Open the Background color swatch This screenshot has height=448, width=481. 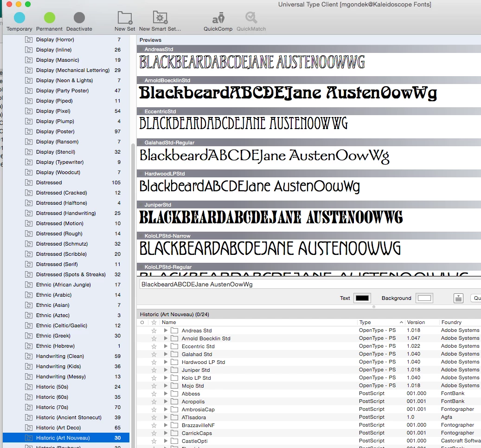pos(424,298)
